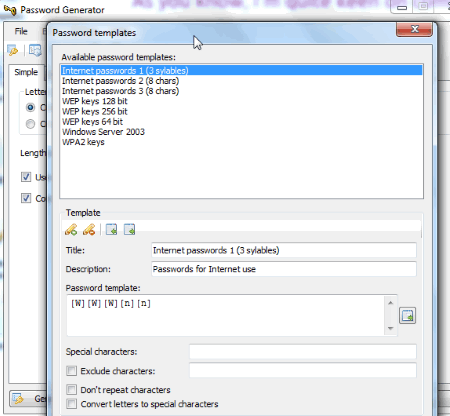Minimize the Password Generator window

pos(402,7)
